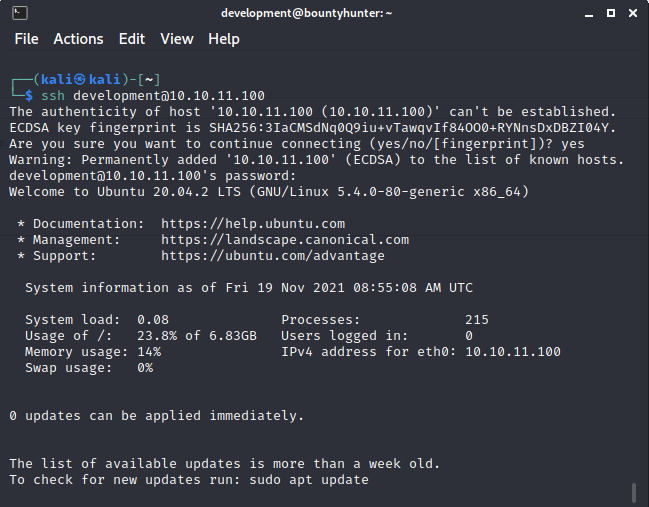Maximize the terminal window
The image size is (649, 507).
611,13
